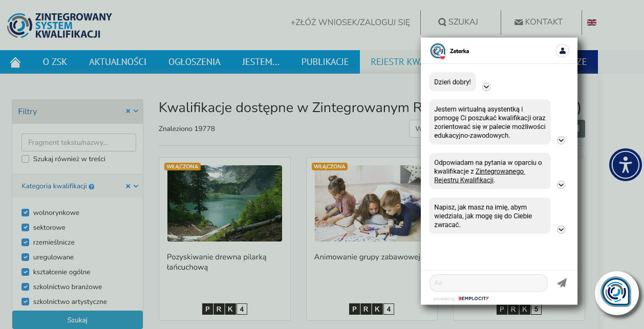The height and width of the screenshot is (329, 644).
Task: Follow Zintegrowanego Rejestru Kwalifikacji link in chat
Action: pos(480,176)
